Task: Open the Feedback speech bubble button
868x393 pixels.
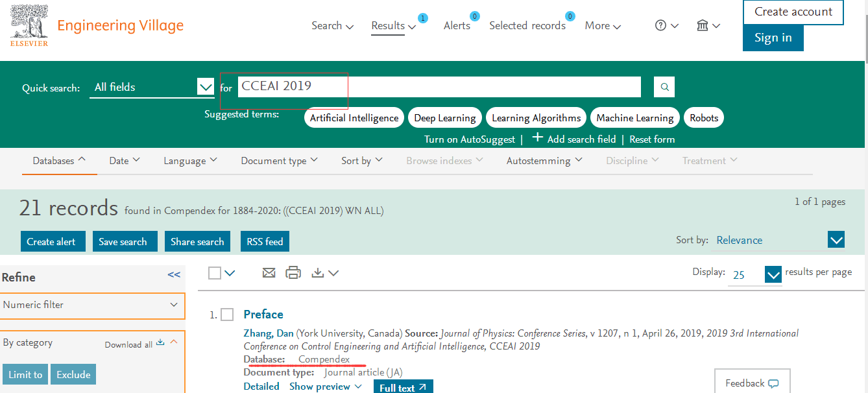Action: [x=752, y=383]
